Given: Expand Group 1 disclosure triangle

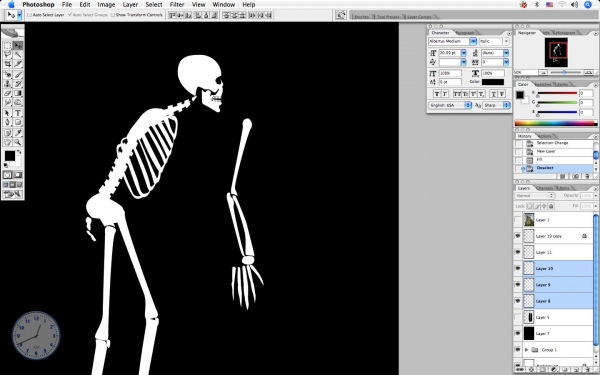Looking at the screenshot, I should (x=527, y=350).
